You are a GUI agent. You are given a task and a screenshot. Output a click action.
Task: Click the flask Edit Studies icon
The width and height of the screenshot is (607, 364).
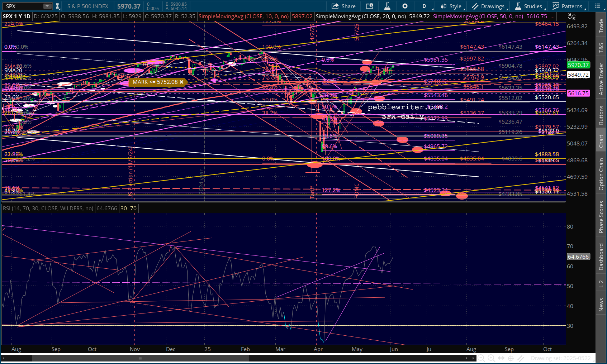pyautogui.click(x=387, y=6)
